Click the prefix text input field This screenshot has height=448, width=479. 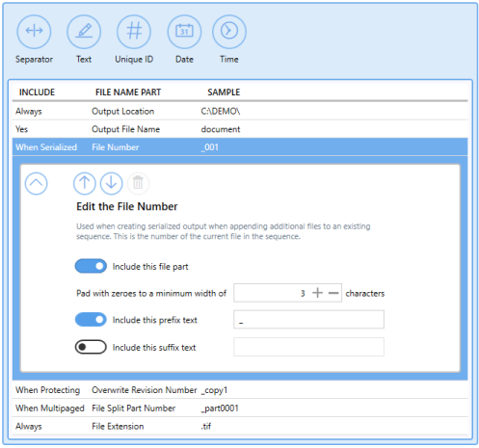click(x=308, y=319)
